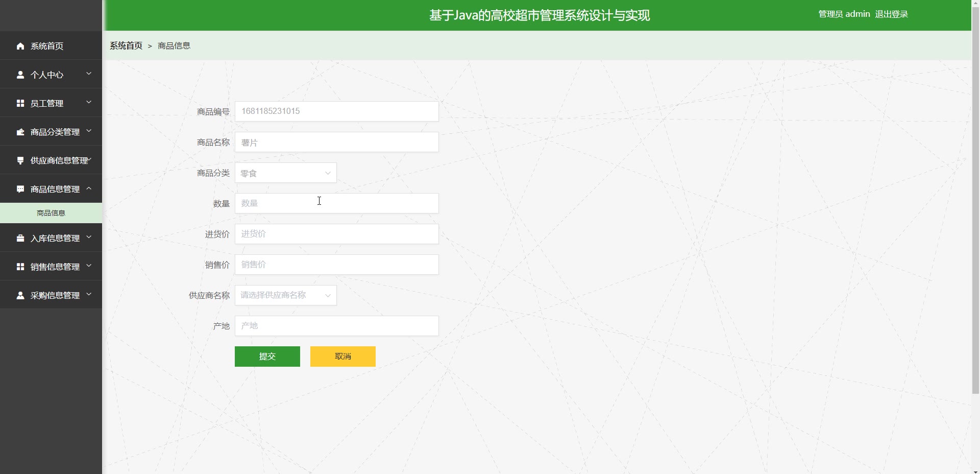Screen dimensions: 980x474
Task: Open the 入库信息管理 sidebar menu
Action: point(51,238)
